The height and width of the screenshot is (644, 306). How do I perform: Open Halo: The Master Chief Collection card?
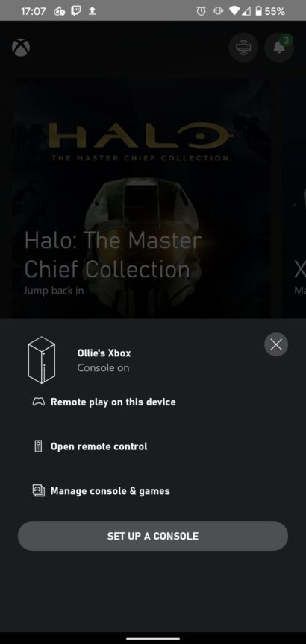(x=142, y=197)
